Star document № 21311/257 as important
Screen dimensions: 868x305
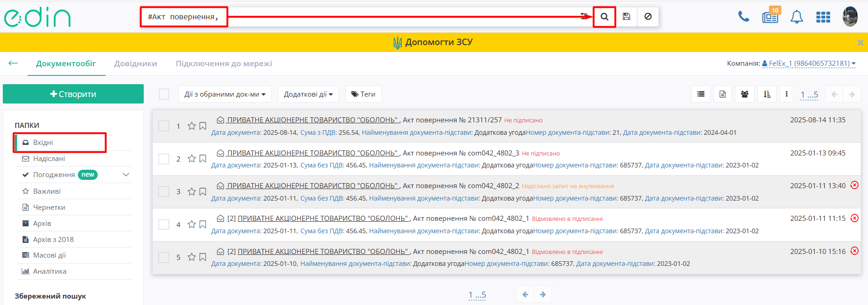coord(192,126)
